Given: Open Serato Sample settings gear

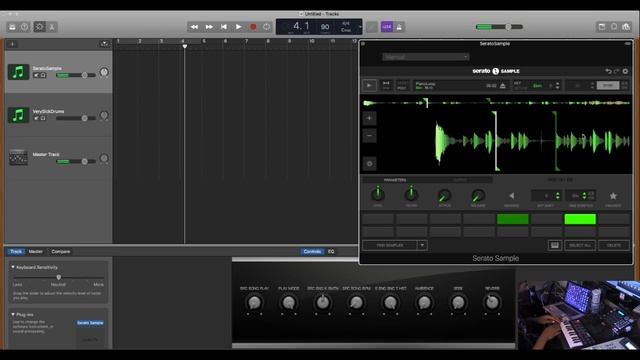Looking at the screenshot, I should pyautogui.click(x=625, y=71).
